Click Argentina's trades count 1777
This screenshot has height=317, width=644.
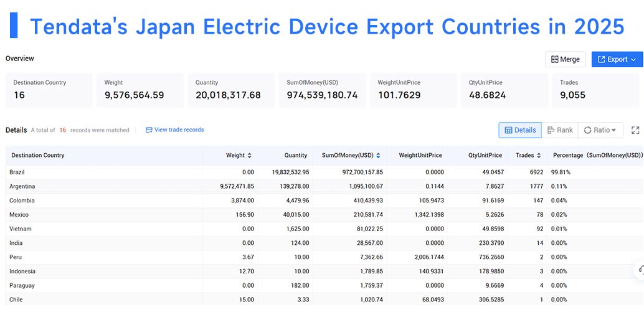[x=537, y=186]
